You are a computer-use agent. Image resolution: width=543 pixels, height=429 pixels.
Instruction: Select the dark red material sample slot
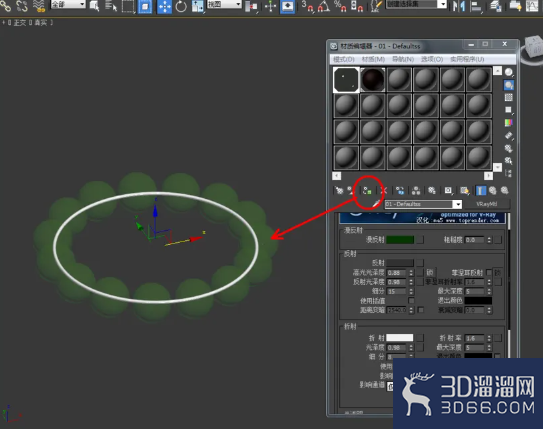click(x=373, y=80)
